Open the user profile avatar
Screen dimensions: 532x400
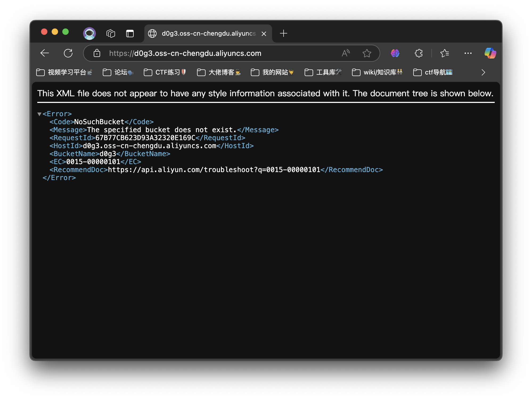point(89,34)
